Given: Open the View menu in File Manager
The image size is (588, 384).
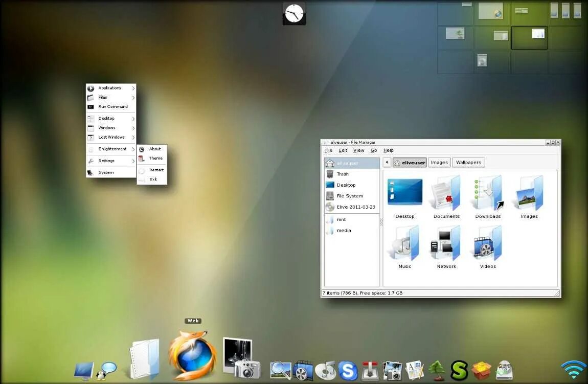Looking at the screenshot, I should click(x=358, y=150).
